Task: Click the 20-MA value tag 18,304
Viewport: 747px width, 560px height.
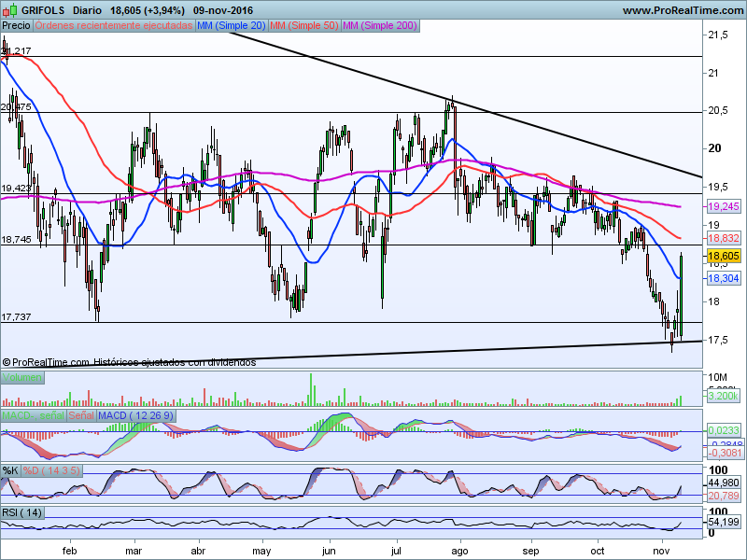Action: pyautogui.click(x=724, y=278)
